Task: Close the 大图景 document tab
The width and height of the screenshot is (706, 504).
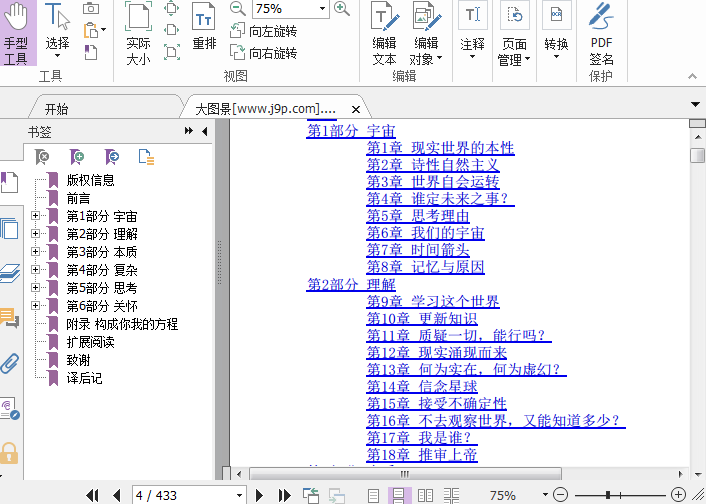Action: (x=356, y=109)
